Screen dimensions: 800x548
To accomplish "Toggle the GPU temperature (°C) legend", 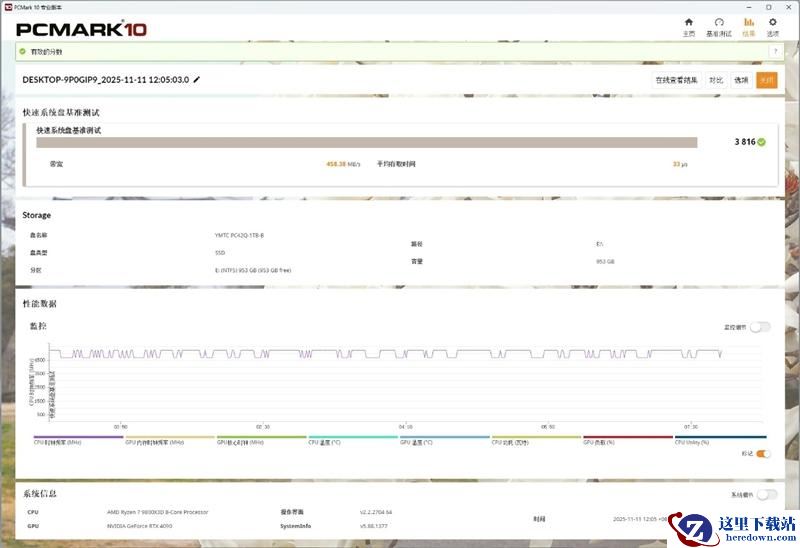I will [x=444, y=440].
